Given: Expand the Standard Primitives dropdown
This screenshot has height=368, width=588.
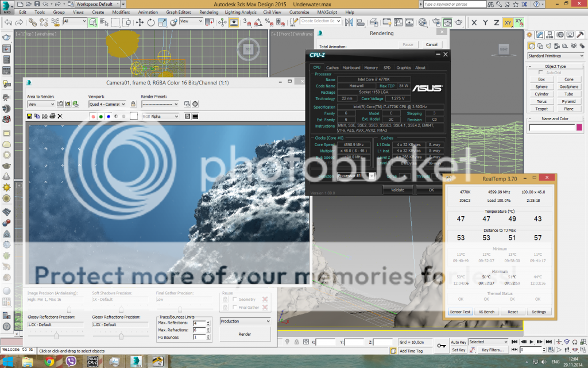Looking at the screenshot, I should pyautogui.click(x=555, y=56).
